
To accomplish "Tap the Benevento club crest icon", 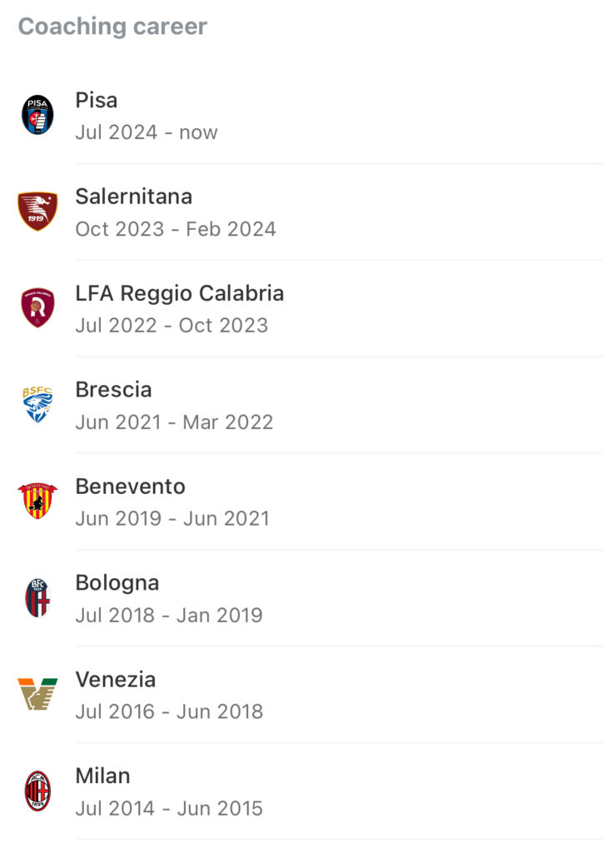I will 37,501.
